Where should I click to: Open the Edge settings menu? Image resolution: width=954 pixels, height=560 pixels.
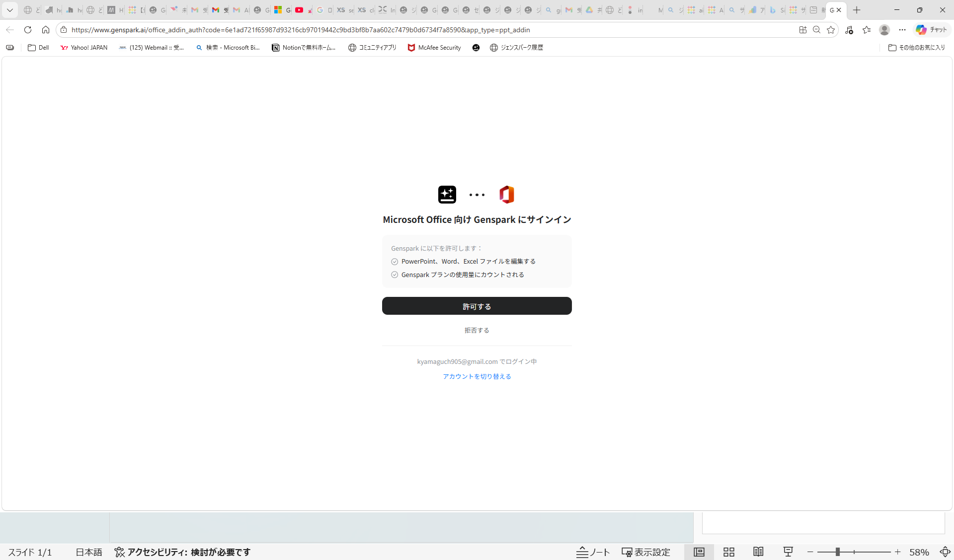[903, 30]
